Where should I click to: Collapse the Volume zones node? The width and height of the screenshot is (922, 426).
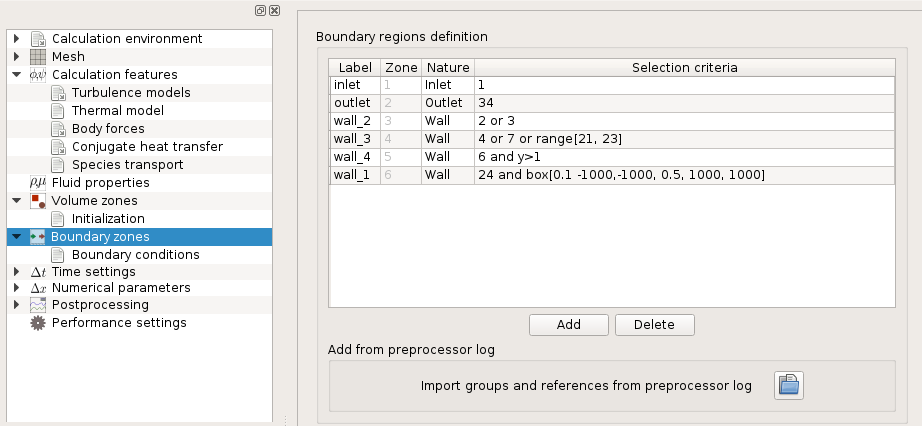[16, 201]
